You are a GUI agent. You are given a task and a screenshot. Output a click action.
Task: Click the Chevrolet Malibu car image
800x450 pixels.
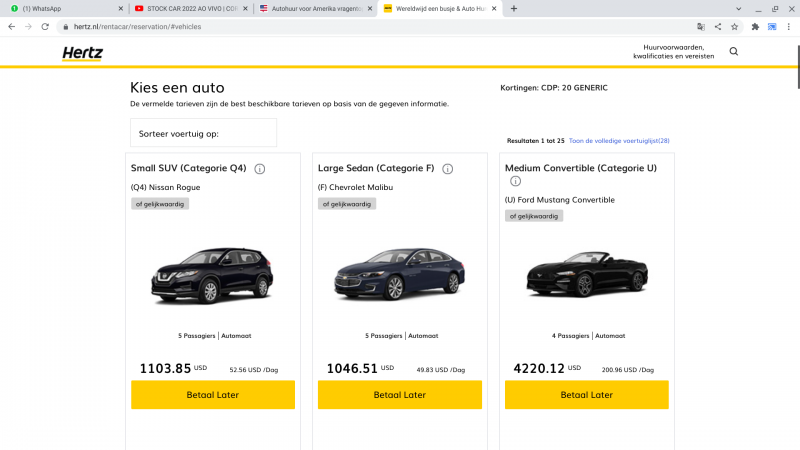[x=400, y=275]
